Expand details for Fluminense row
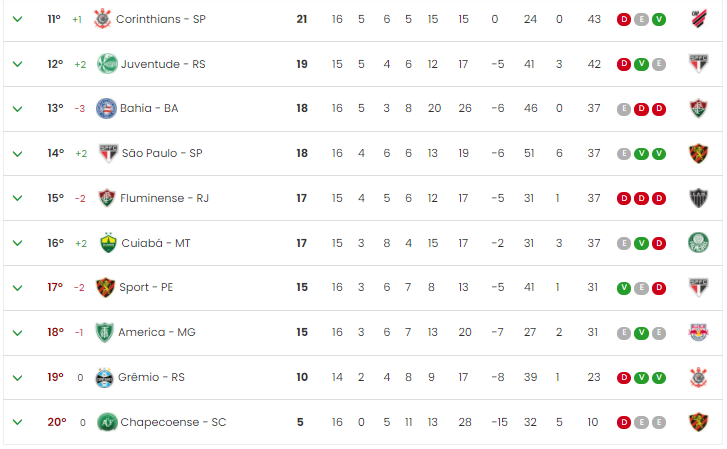The image size is (727, 449). coord(18,198)
